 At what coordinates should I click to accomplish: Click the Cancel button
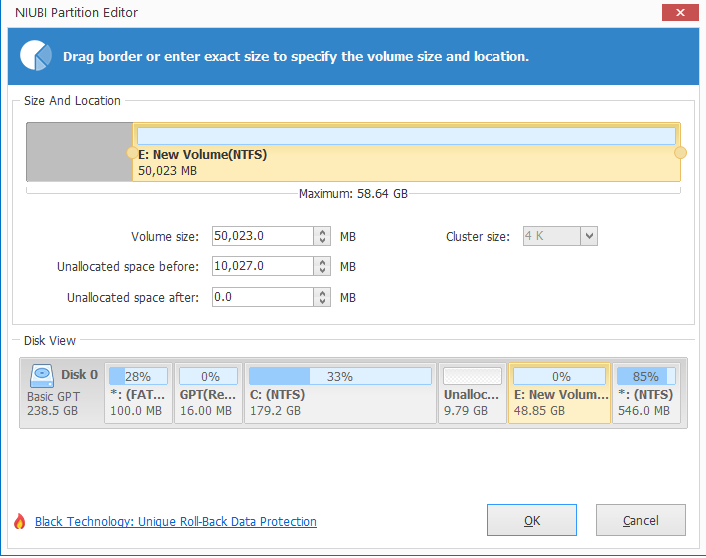point(641,520)
